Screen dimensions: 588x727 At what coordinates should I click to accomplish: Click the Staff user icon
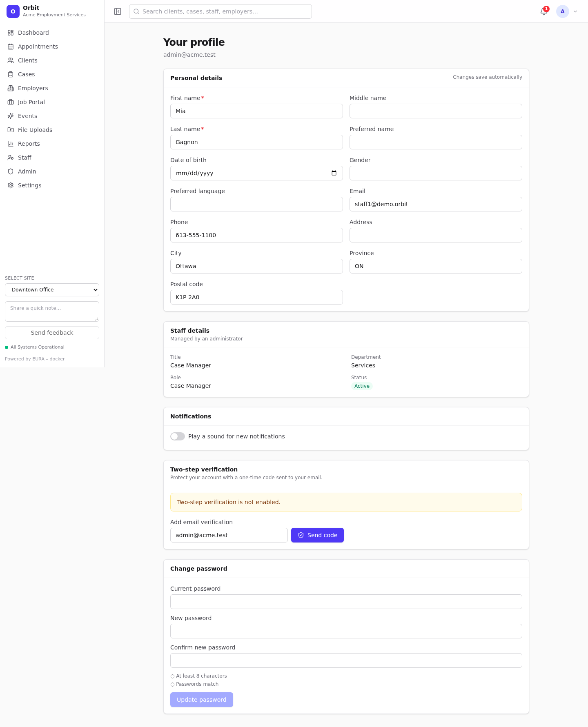(x=11, y=158)
